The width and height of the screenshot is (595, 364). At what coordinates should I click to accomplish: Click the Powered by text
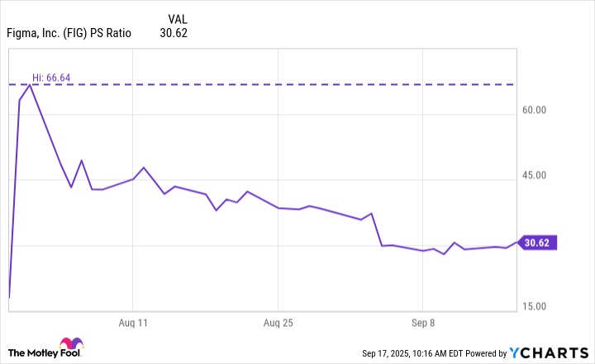pos(478,353)
